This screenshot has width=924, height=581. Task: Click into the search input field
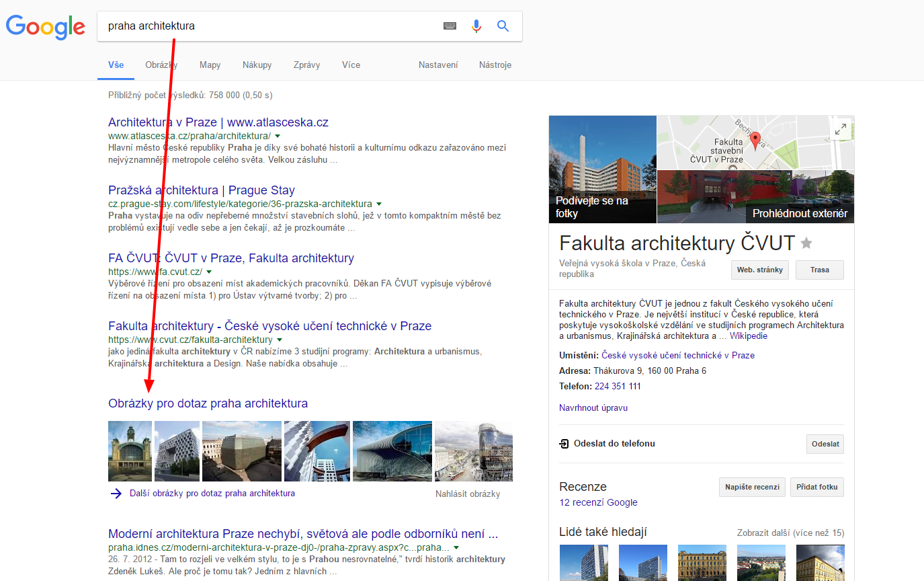point(269,26)
